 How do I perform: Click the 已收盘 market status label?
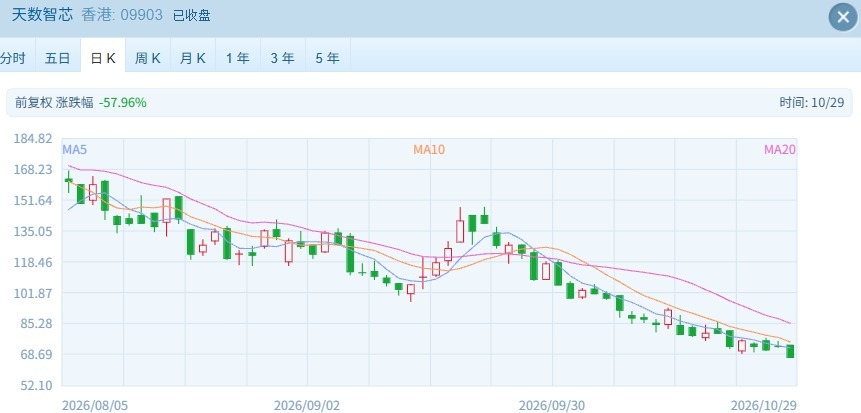[192, 15]
